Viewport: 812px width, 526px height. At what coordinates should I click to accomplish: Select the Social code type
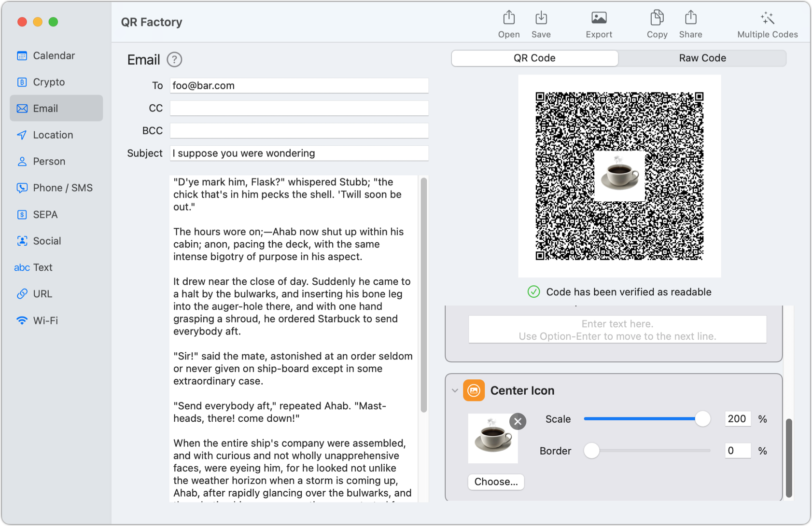pyautogui.click(x=47, y=240)
